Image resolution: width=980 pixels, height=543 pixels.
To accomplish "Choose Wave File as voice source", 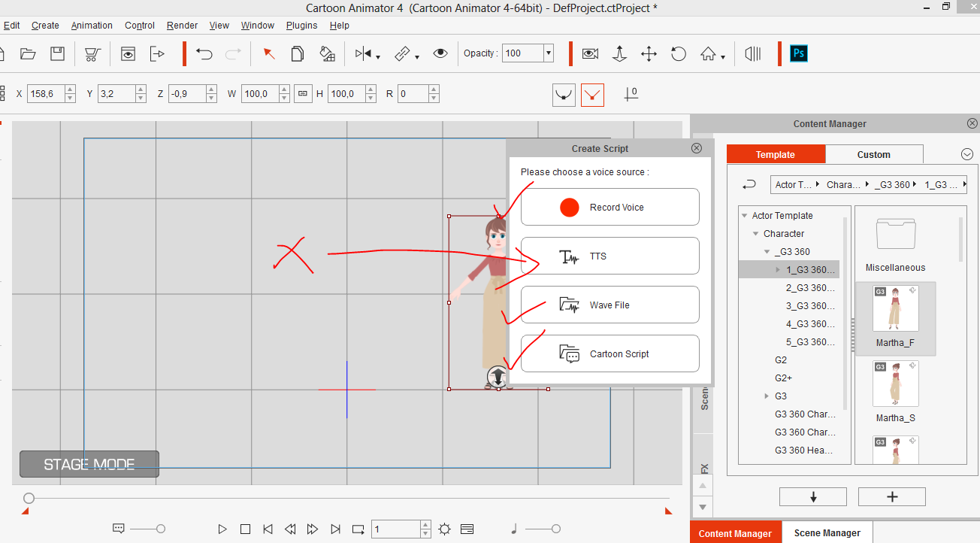I will pyautogui.click(x=609, y=305).
